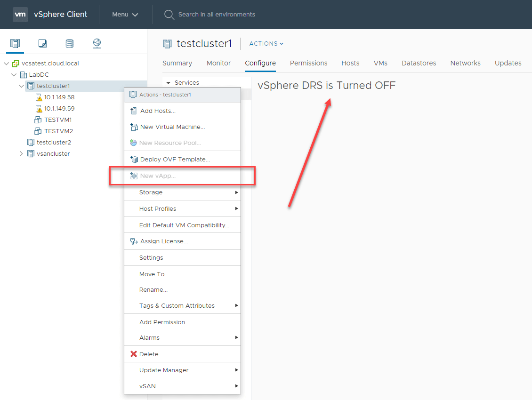The image size is (532, 400).
Task: Click the host warning icon for 10.1.149.58
Action: [39, 97]
